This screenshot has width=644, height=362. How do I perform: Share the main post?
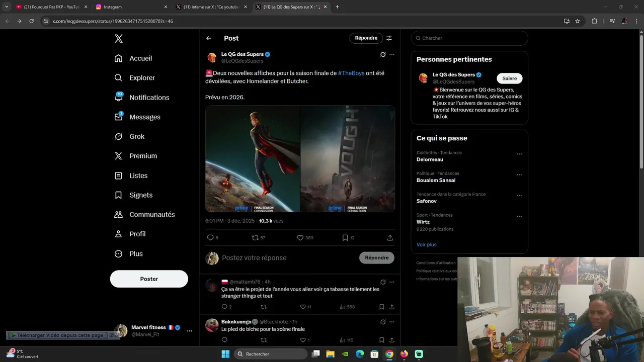[390, 238]
